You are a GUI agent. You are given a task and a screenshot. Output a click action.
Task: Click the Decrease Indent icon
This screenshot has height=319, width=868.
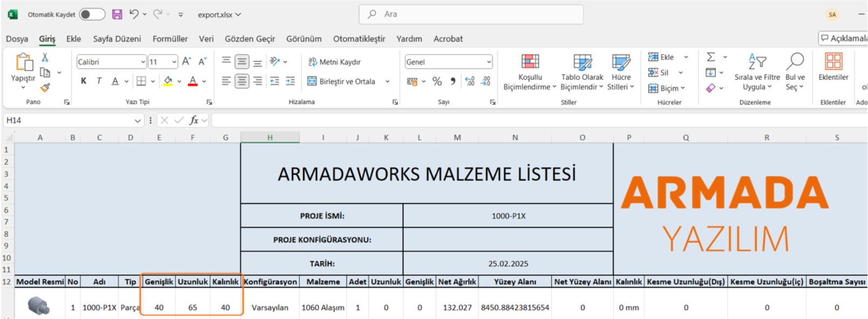click(275, 81)
